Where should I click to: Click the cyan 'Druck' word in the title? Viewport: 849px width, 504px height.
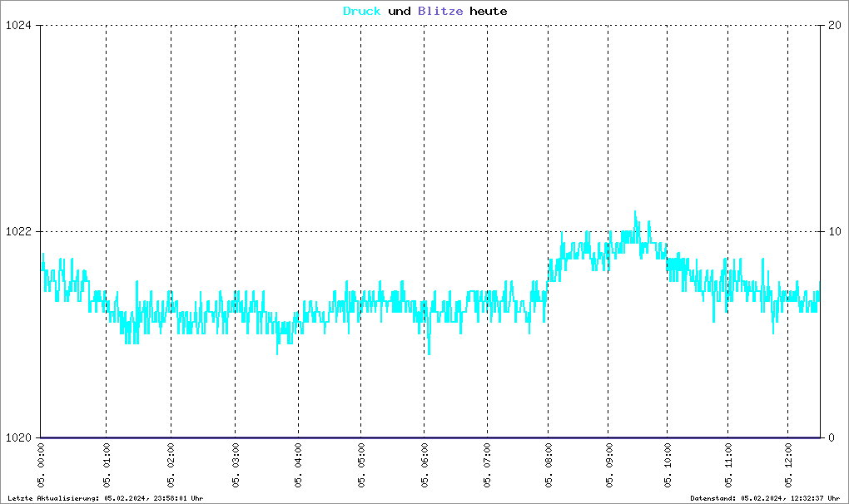(x=362, y=12)
